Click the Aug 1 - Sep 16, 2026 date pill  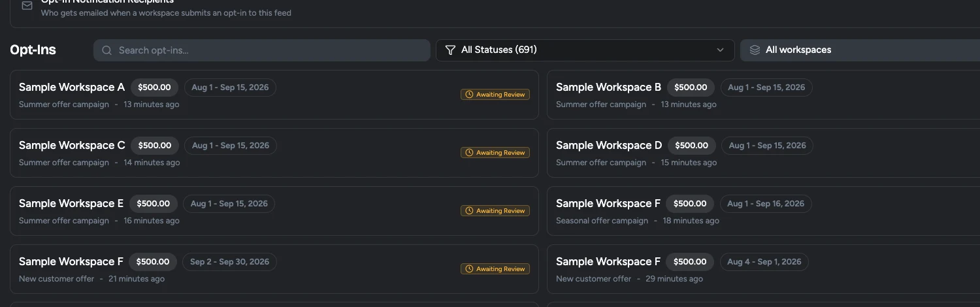click(x=766, y=204)
